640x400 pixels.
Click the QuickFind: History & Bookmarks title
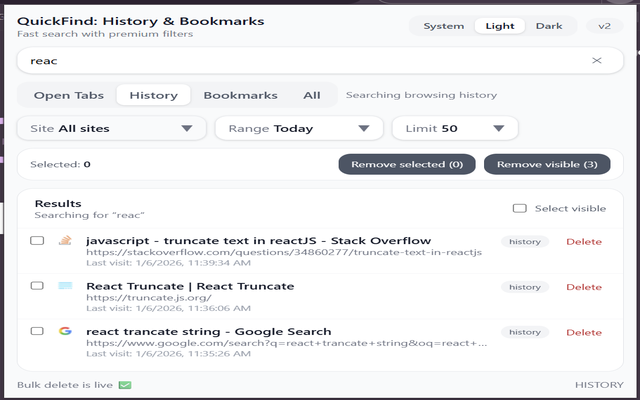click(141, 21)
